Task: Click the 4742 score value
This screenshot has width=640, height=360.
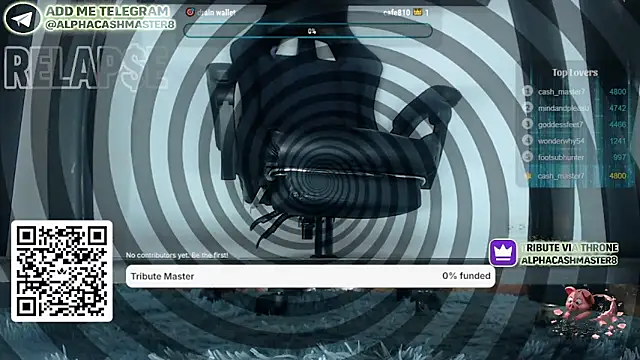Action: (618, 108)
